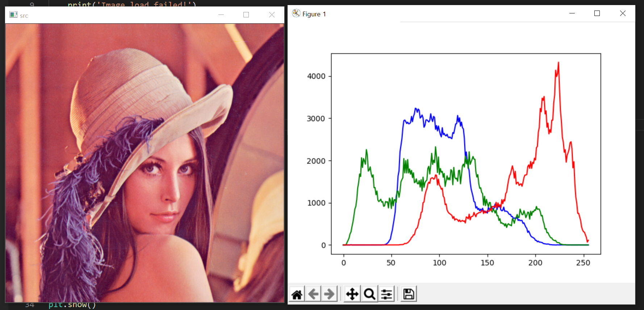This screenshot has width=644, height=310.
Task: Click the y-axis label 1000
Action: (x=316, y=203)
